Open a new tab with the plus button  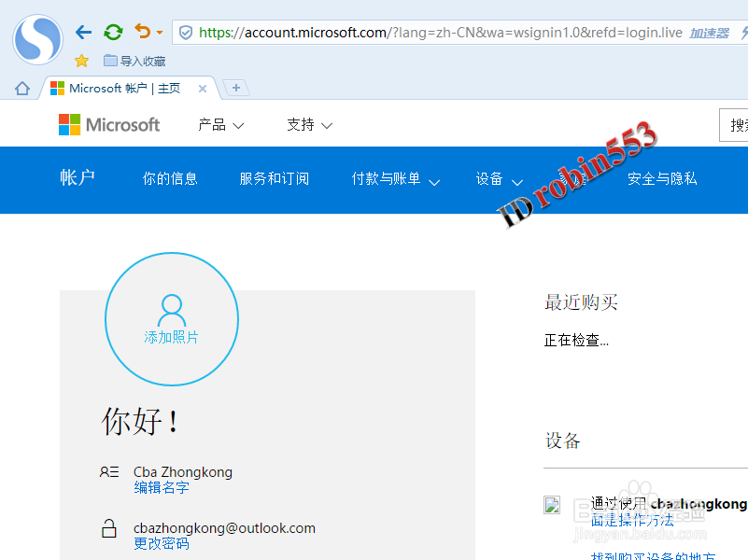pos(236,88)
